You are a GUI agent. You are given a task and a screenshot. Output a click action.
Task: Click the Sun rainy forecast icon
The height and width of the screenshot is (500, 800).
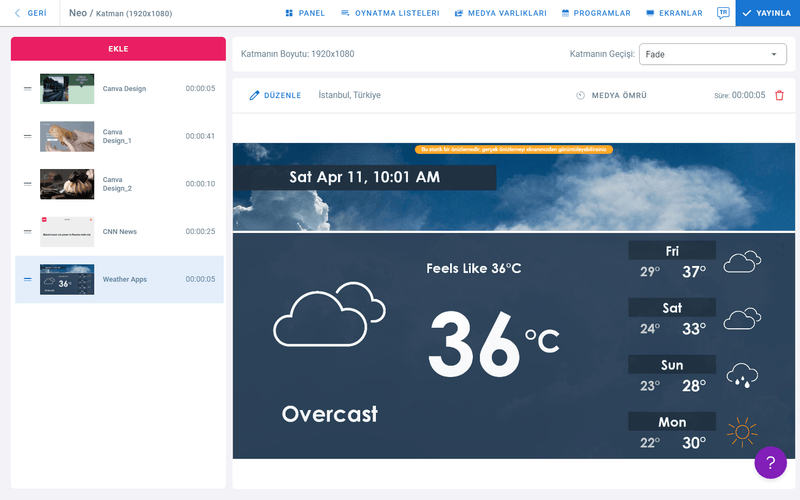point(742,376)
